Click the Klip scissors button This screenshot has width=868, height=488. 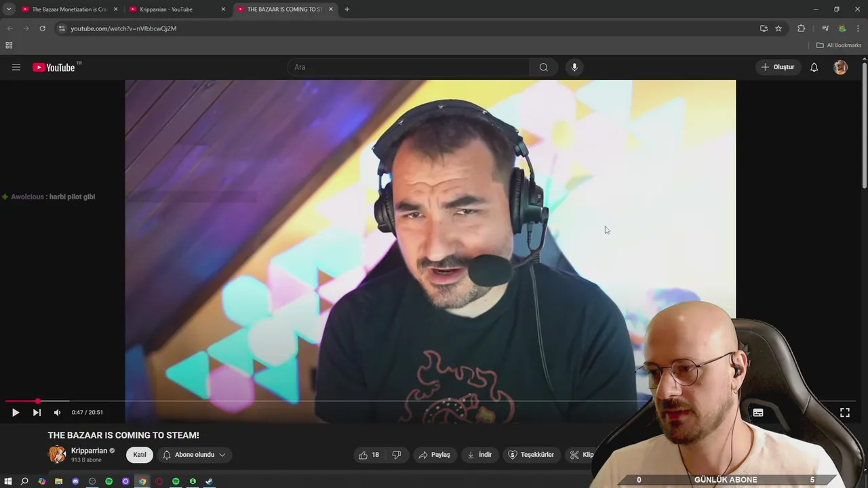582,455
